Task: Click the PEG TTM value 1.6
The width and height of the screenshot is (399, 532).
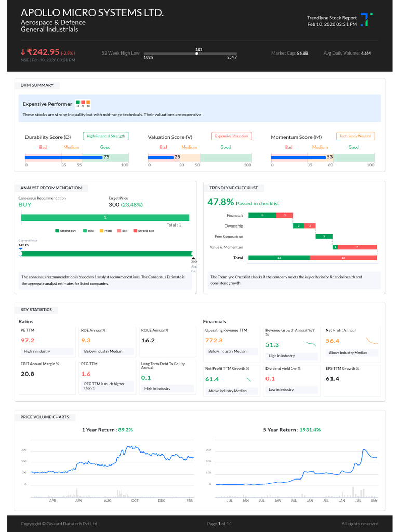Action: pyautogui.click(x=86, y=374)
